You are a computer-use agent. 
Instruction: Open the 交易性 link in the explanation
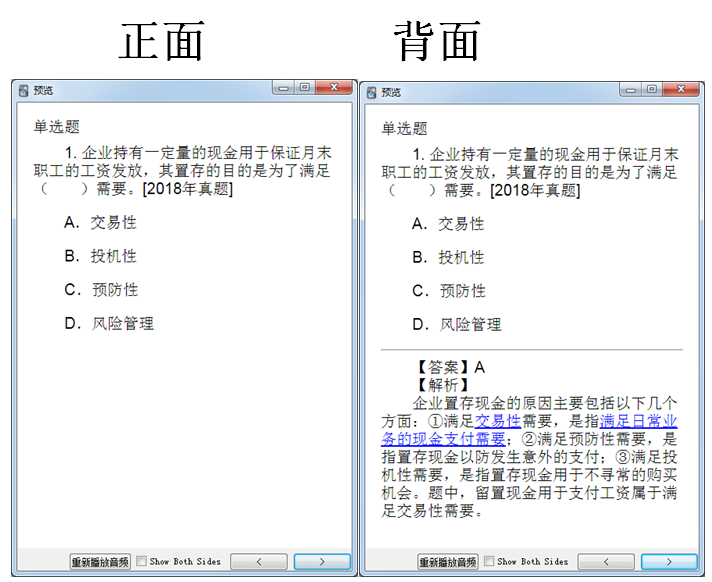coord(498,421)
